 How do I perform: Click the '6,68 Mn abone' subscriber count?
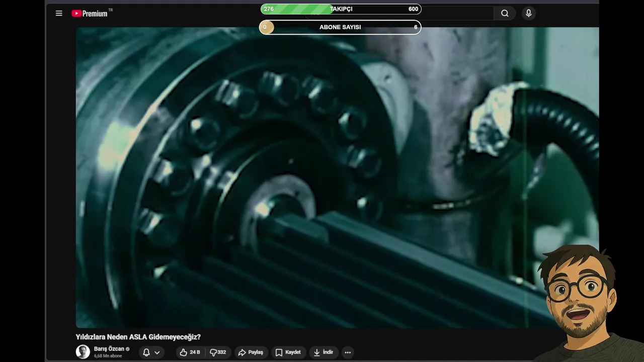[108, 356]
